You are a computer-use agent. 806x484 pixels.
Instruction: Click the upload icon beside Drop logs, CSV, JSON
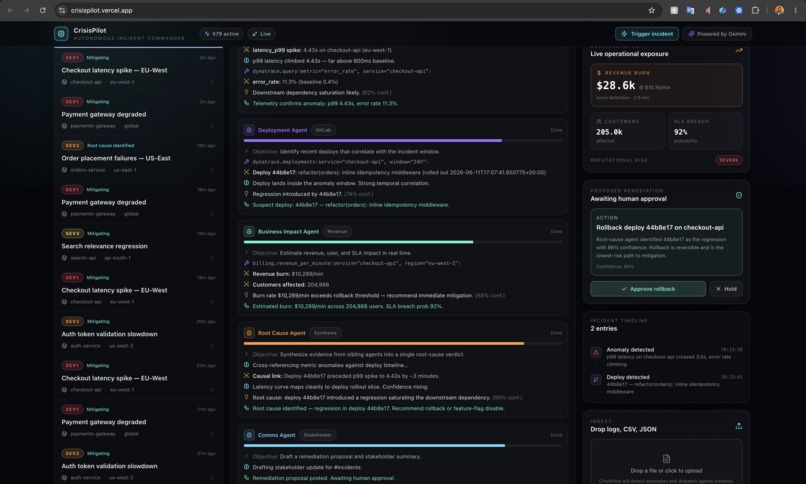click(x=739, y=426)
